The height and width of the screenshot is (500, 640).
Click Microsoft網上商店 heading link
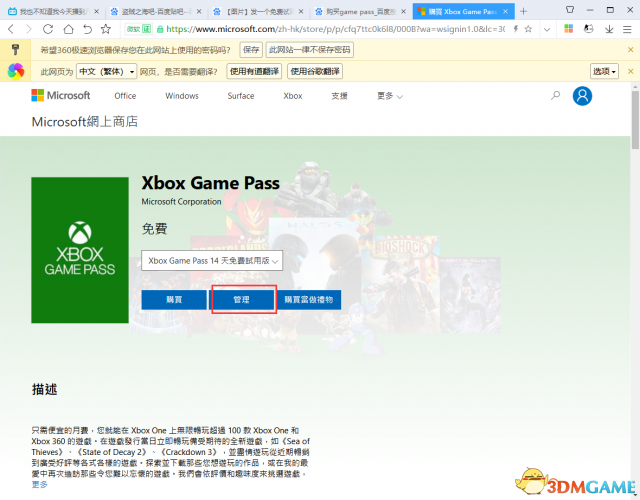(x=84, y=122)
